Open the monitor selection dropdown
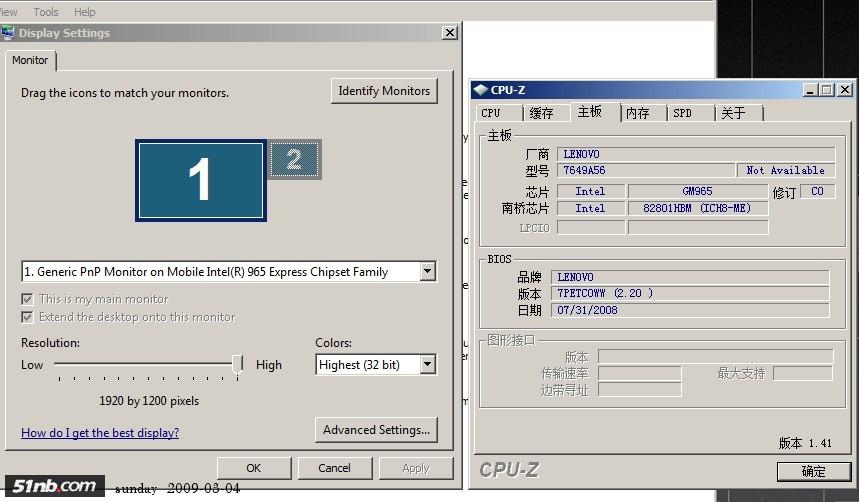The height and width of the screenshot is (502, 859). coord(427,271)
